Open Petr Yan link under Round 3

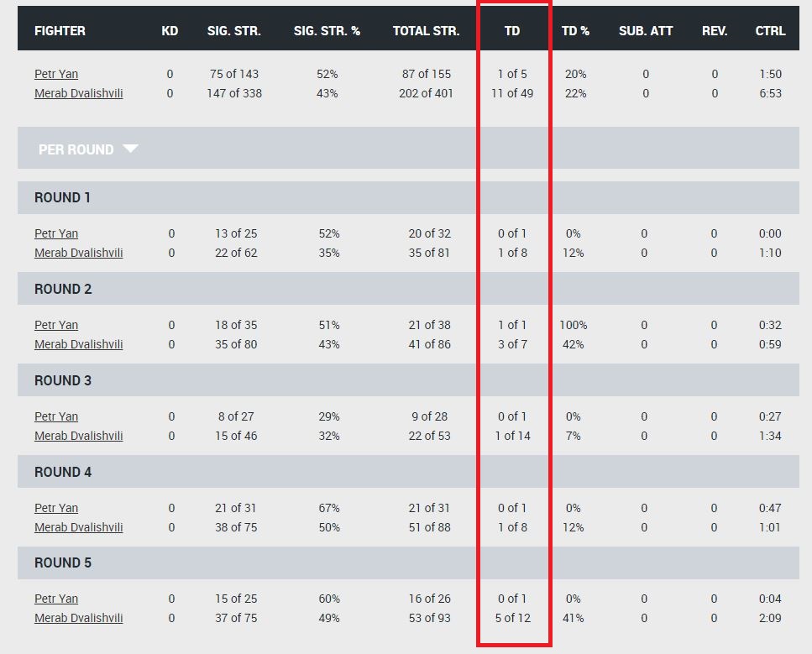(x=56, y=417)
